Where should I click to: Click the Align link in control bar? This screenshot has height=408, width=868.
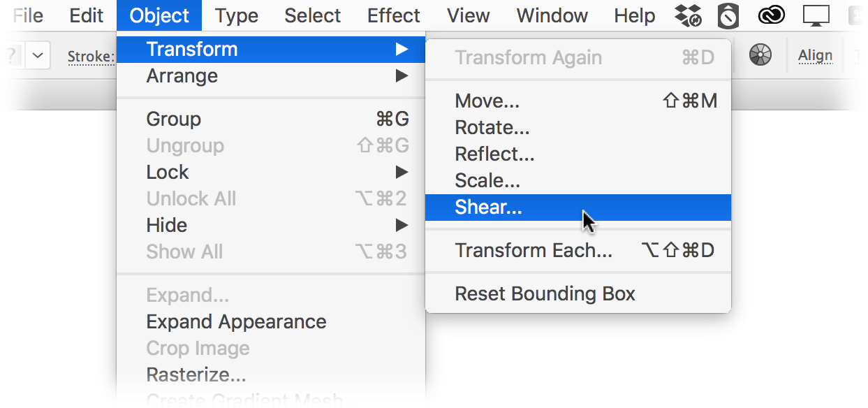[815, 55]
